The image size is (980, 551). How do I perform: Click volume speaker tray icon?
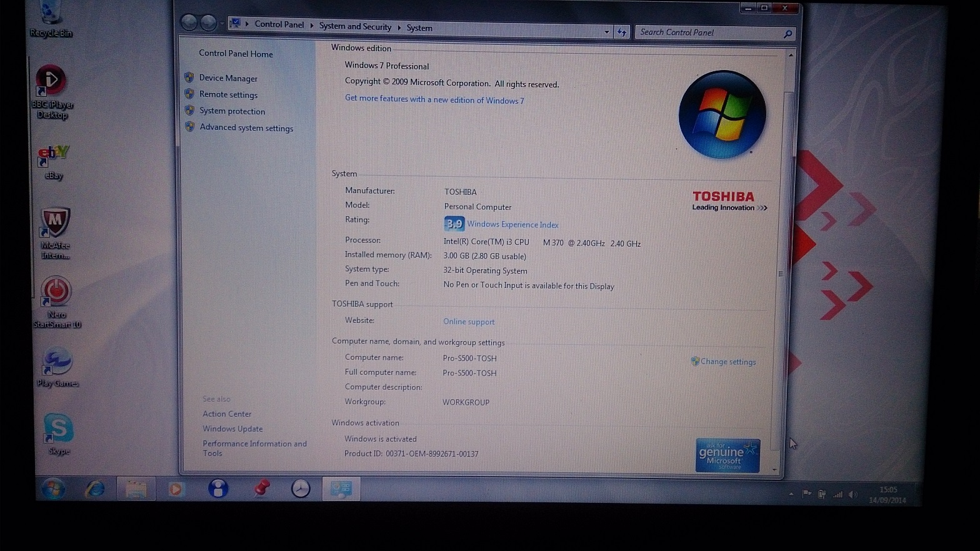point(853,495)
